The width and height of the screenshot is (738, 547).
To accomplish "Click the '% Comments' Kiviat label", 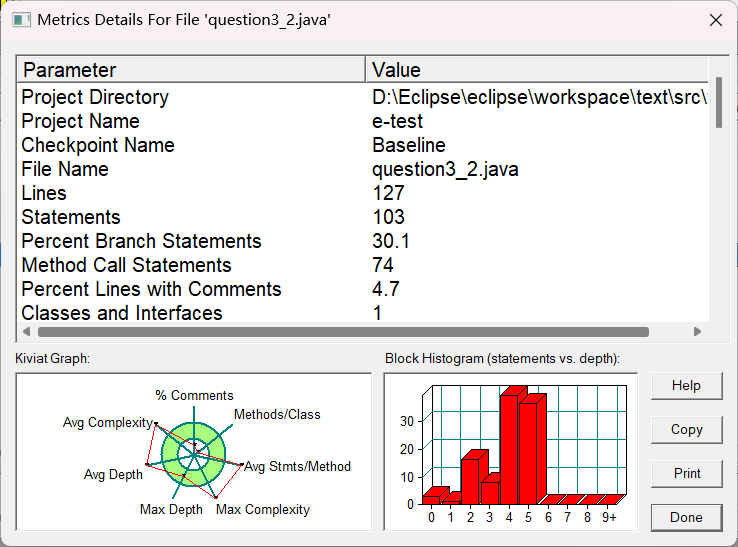I will point(194,395).
